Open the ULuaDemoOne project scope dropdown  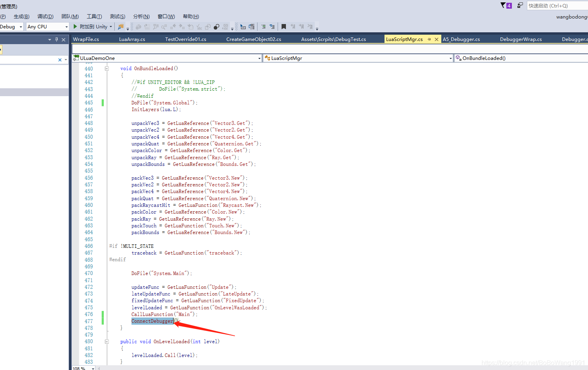(x=259, y=58)
